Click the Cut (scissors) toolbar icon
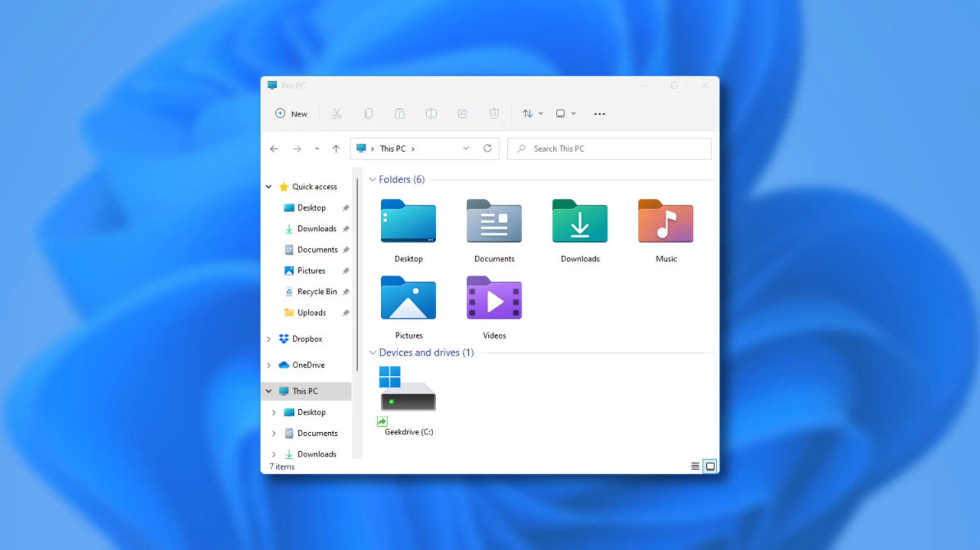This screenshot has height=550, width=980. [336, 113]
